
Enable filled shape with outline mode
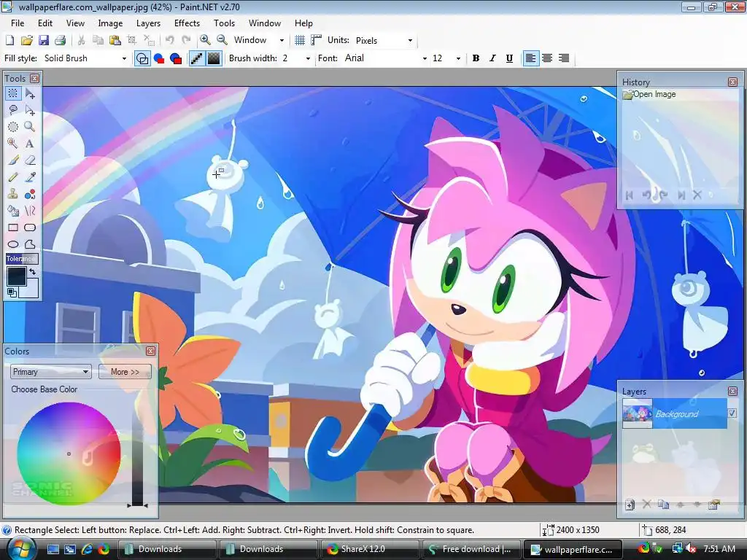coord(176,58)
